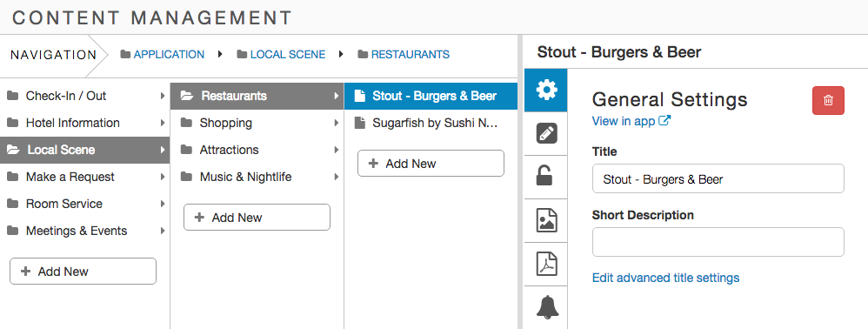Go to APPLICATION in the breadcrumb
This screenshot has height=329, width=868.
[x=169, y=54]
